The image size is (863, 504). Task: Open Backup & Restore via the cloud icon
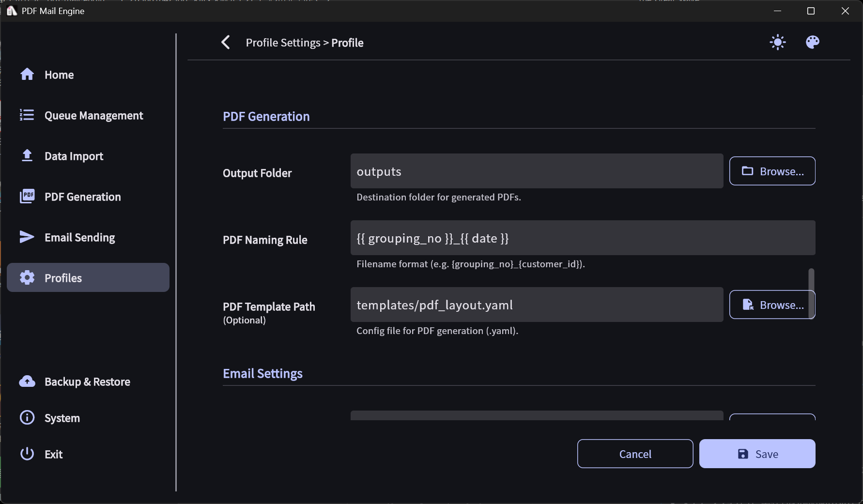click(x=27, y=382)
